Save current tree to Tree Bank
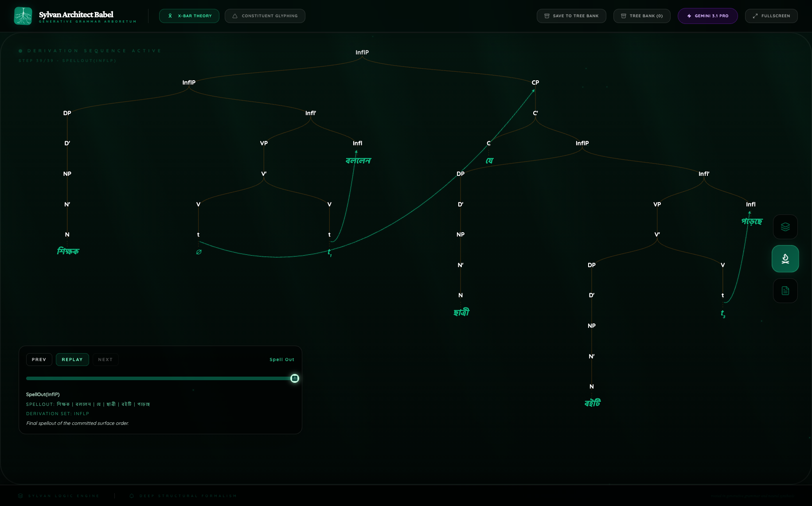This screenshot has height=506, width=812. pyautogui.click(x=571, y=16)
